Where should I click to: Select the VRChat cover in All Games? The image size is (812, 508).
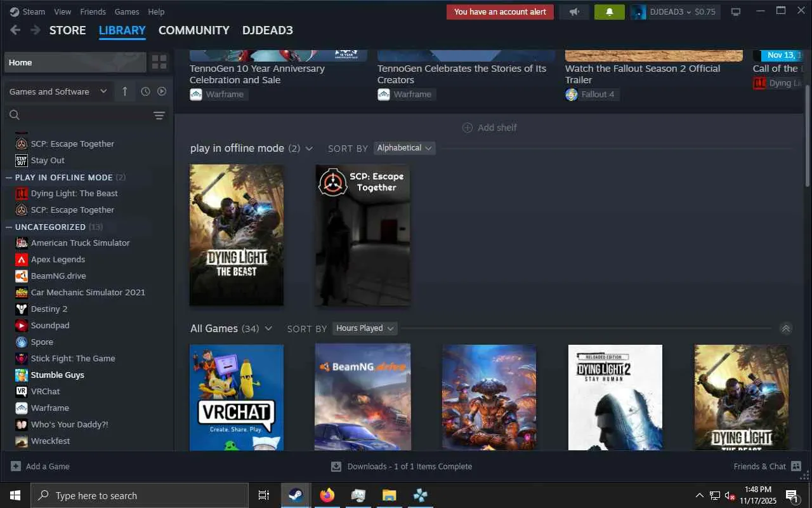[x=237, y=398]
